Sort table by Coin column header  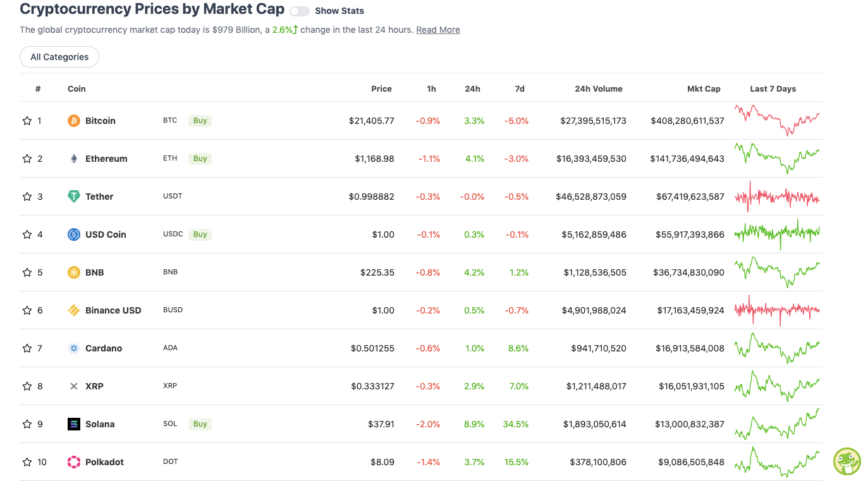tap(76, 89)
